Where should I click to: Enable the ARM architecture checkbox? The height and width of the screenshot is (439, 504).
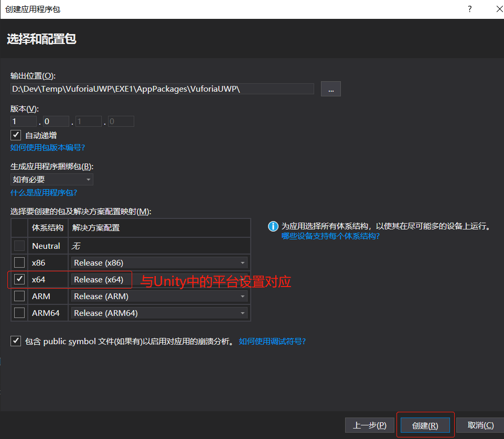(x=18, y=296)
